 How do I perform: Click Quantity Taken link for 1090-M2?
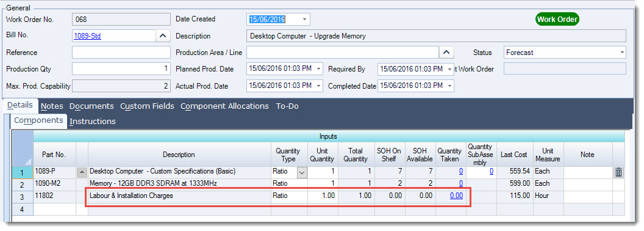(461, 183)
